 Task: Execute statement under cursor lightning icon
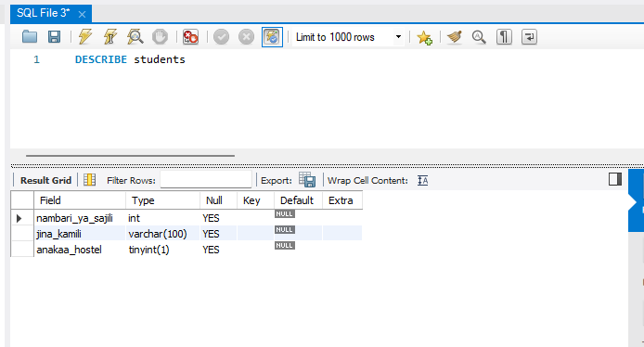[110, 37]
